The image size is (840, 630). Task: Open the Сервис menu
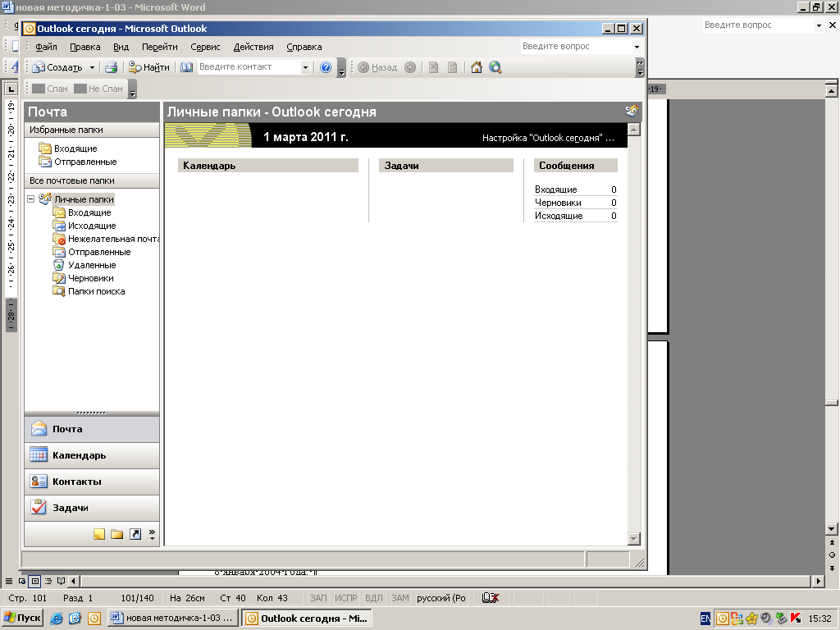point(205,47)
